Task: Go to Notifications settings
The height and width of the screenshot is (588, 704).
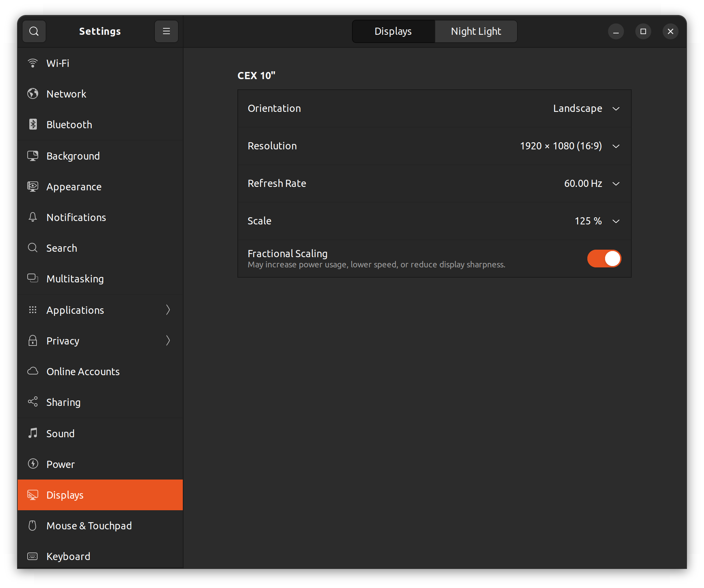Action: pyautogui.click(x=100, y=217)
